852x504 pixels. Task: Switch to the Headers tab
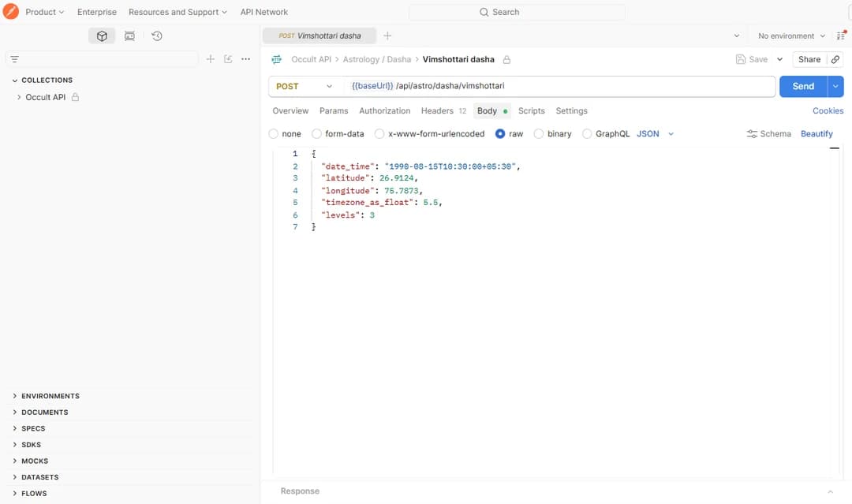click(443, 110)
